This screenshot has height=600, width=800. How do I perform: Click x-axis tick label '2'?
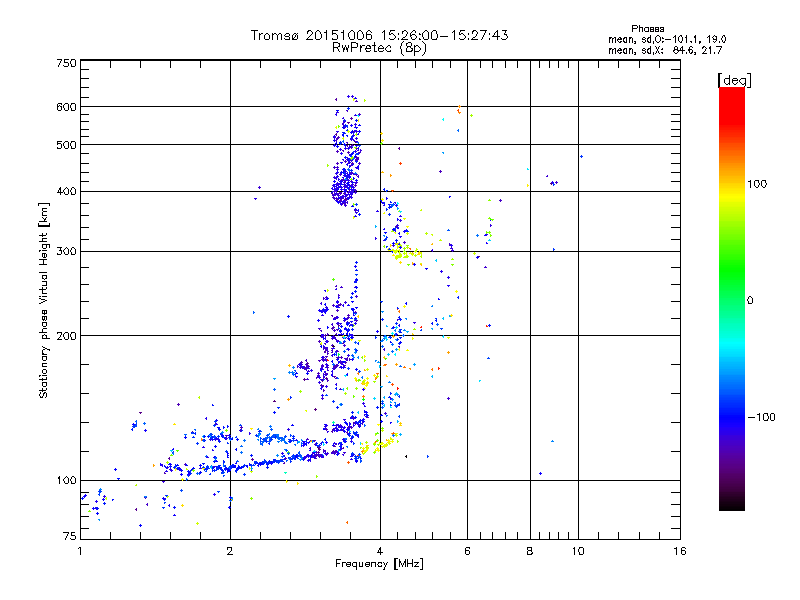[x=230, y=551]
